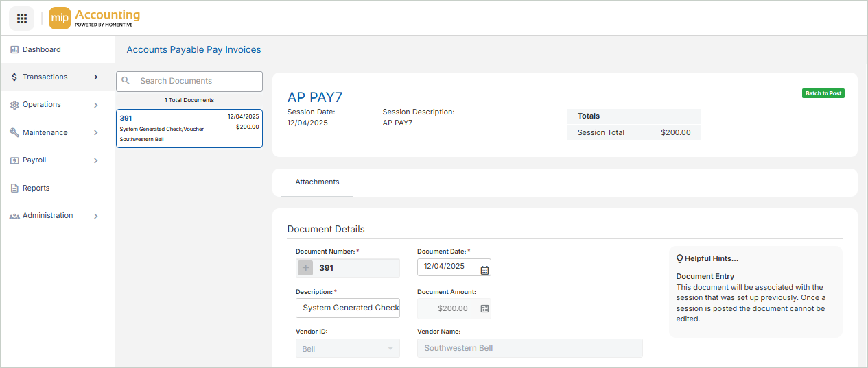
Task: Open document 391 in the list
Action: 189,128
